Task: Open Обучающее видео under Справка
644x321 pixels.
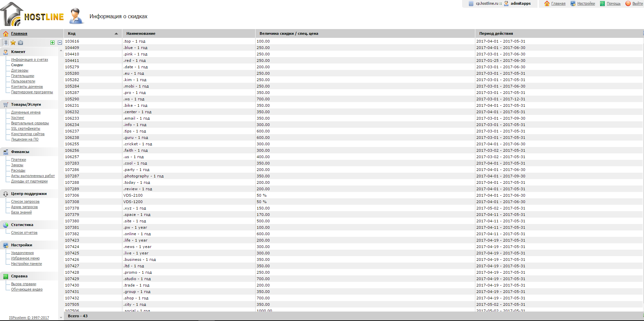Action: [x=27, y=289]
